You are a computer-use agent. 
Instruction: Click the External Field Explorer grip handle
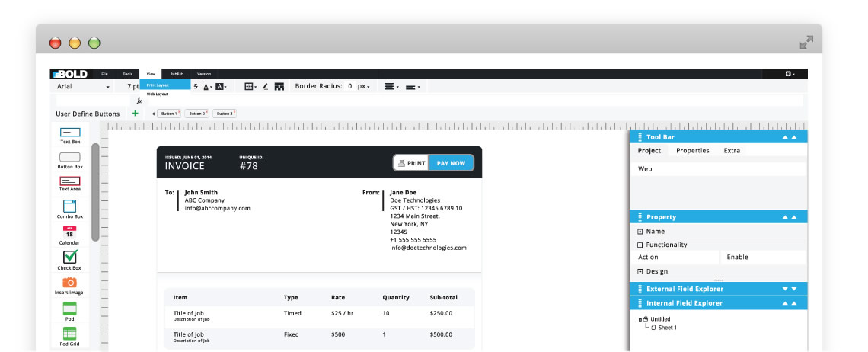[640, 289]
